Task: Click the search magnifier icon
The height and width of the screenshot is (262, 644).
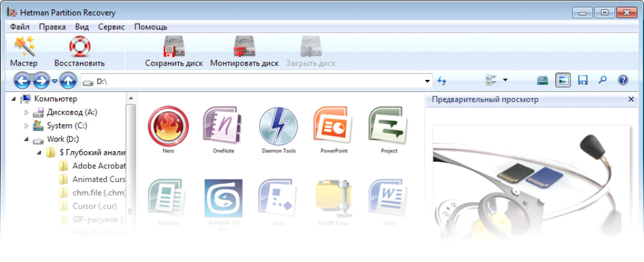Action: (x=602, y=81)
